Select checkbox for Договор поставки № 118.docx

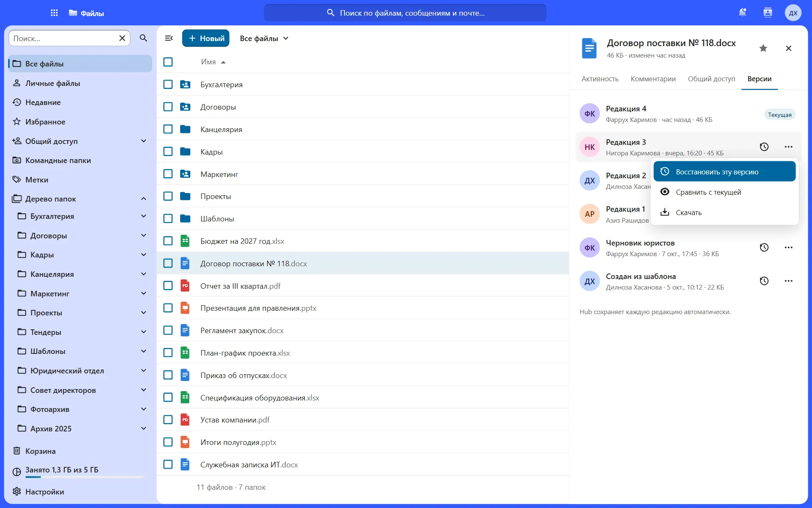[x=168, y=263]
